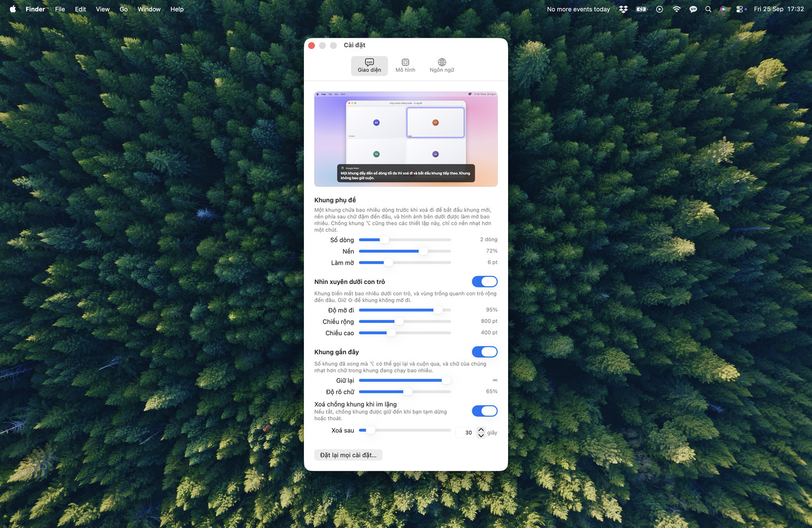Open Spotlight search magnifier icon

click(x=708, y=9)
